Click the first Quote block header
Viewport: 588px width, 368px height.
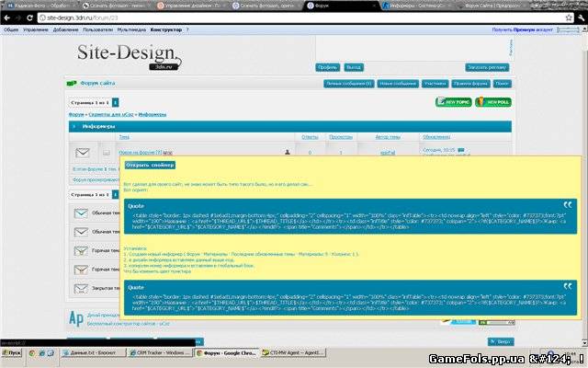[136, 206]
